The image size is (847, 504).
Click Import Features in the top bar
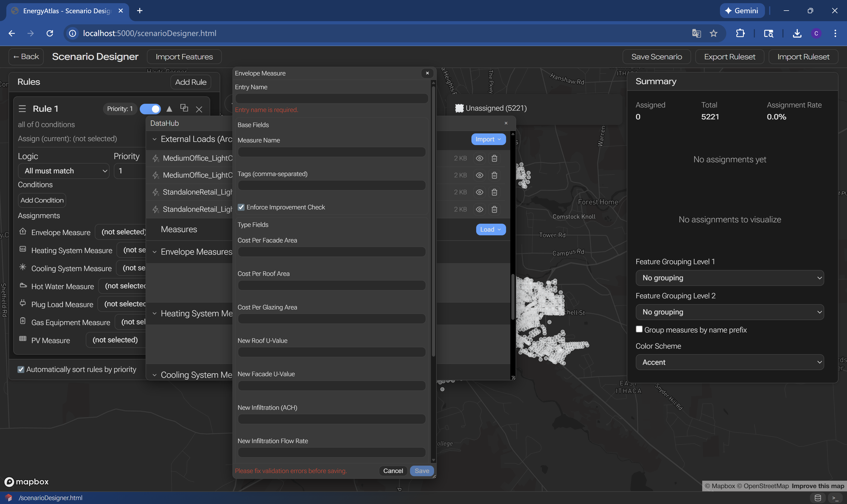tap(184, 57)
